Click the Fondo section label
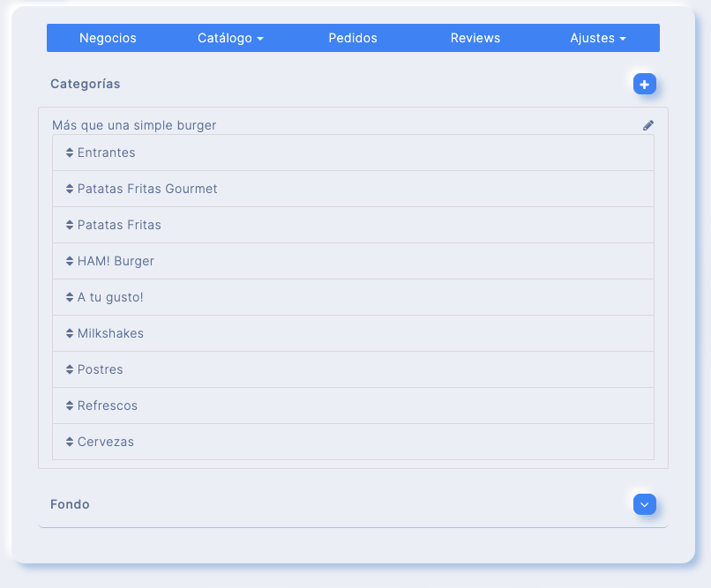The width and height of the screenshot is (711, 588). (70, 504)
